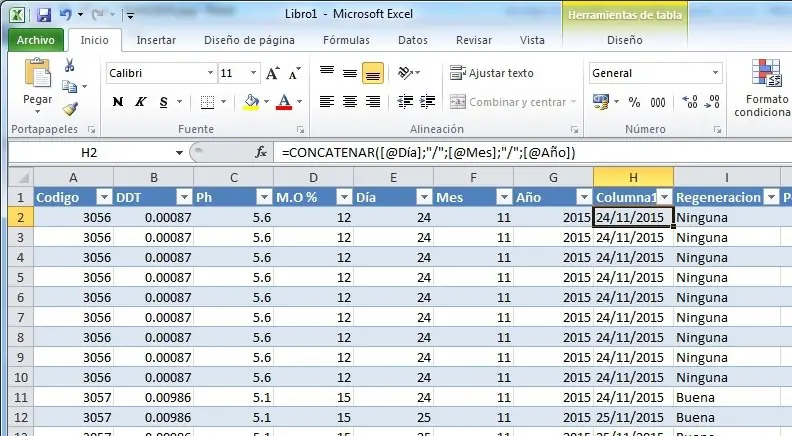This screenshot has height=436, width=792.
Task: Toggle Align Text Left
Action: point(327,102)
